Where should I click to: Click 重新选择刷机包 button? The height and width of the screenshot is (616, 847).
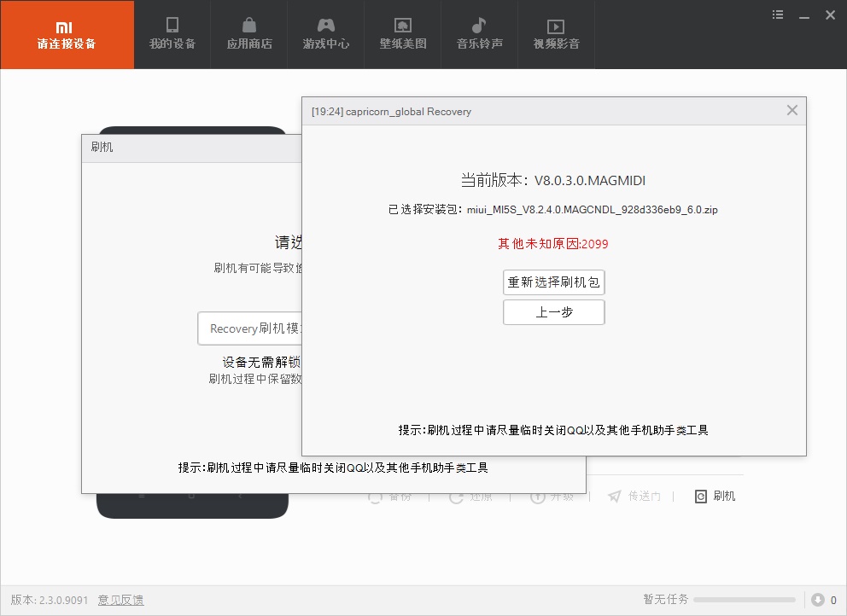coord(554,282)
